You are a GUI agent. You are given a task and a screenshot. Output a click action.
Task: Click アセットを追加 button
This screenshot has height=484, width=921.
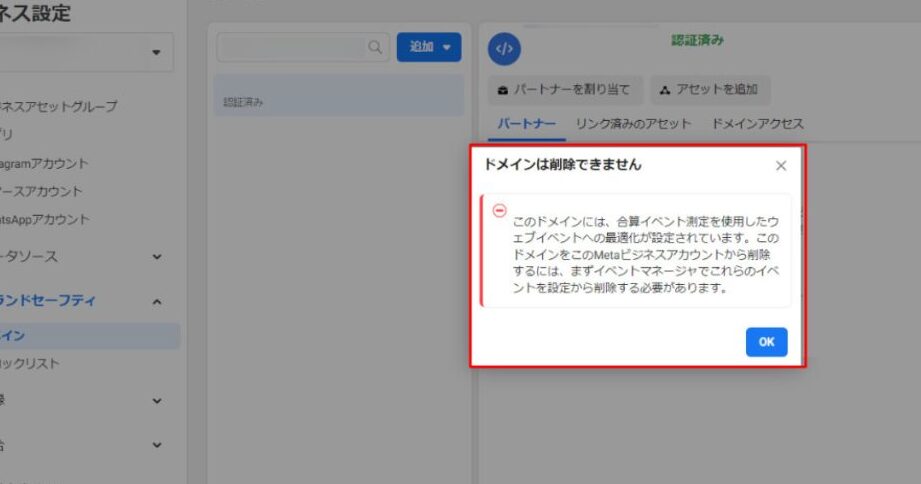[710, 89]
